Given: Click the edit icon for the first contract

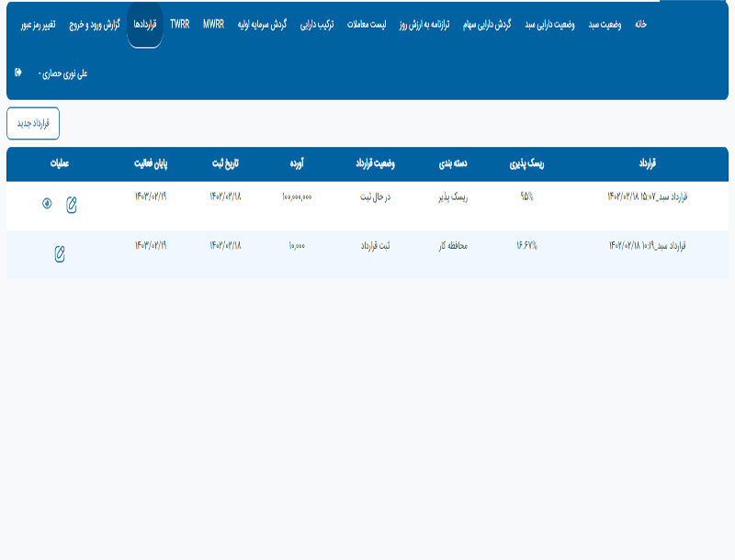Looking at the screenshot, I should pyautogui.click(x=72, y=205).
